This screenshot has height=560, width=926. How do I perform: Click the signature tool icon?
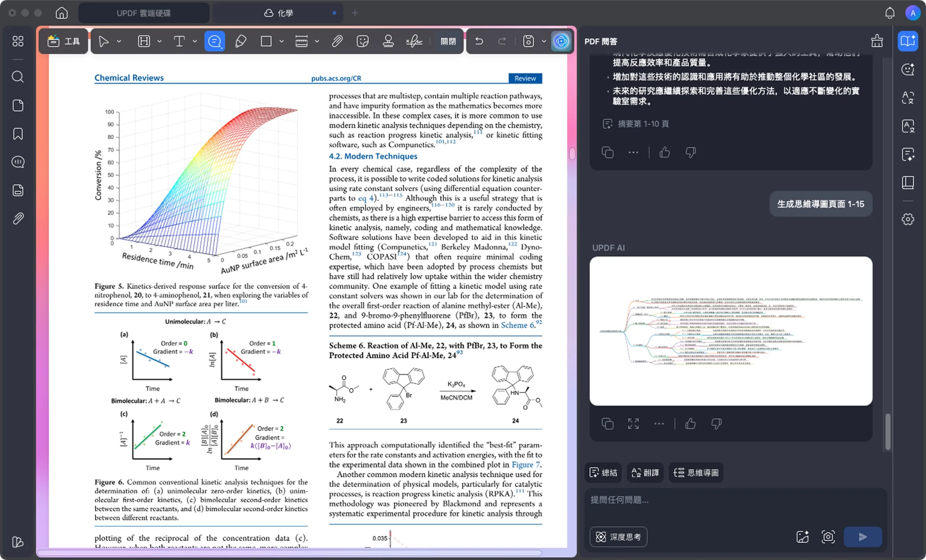point(414,41)
